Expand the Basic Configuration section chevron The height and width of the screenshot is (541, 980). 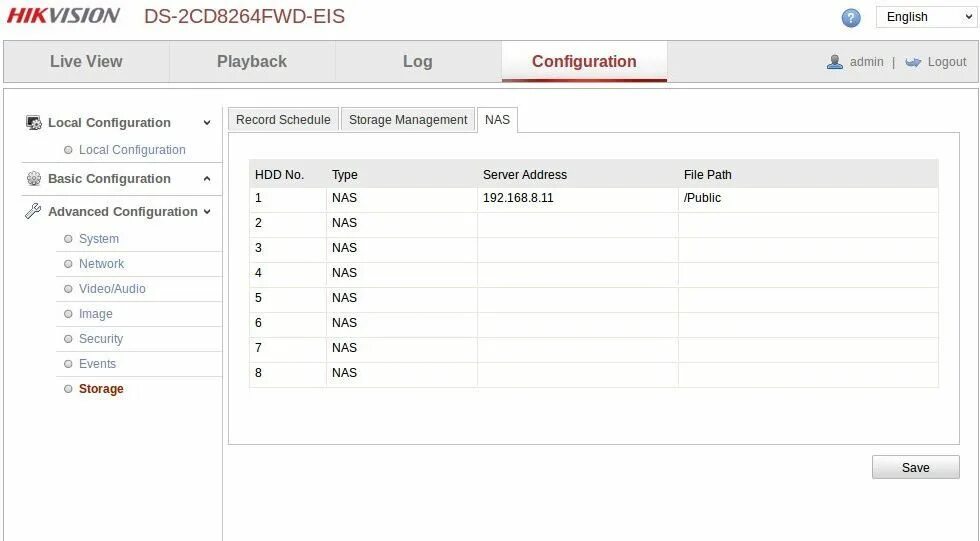207,179
